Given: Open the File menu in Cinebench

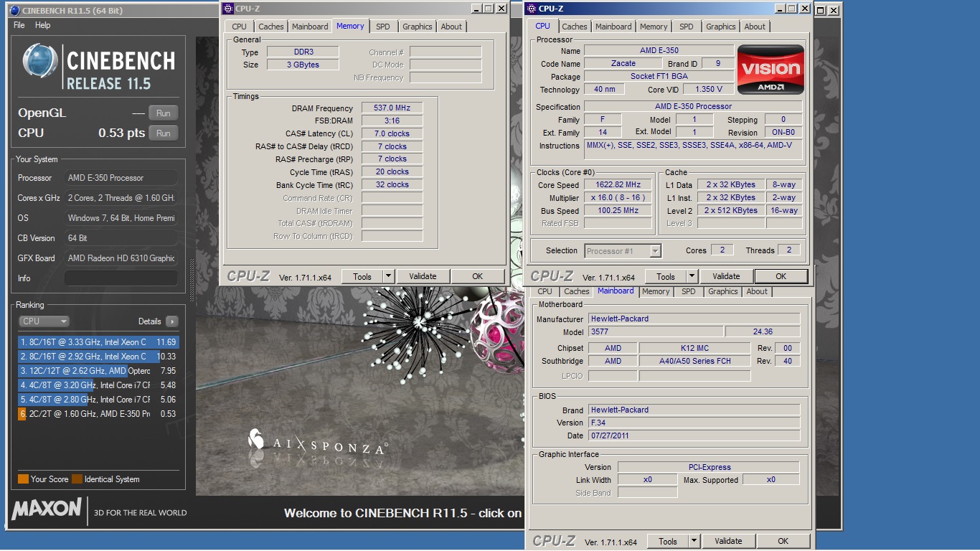Looking at the screenshot, I should 19,25.
